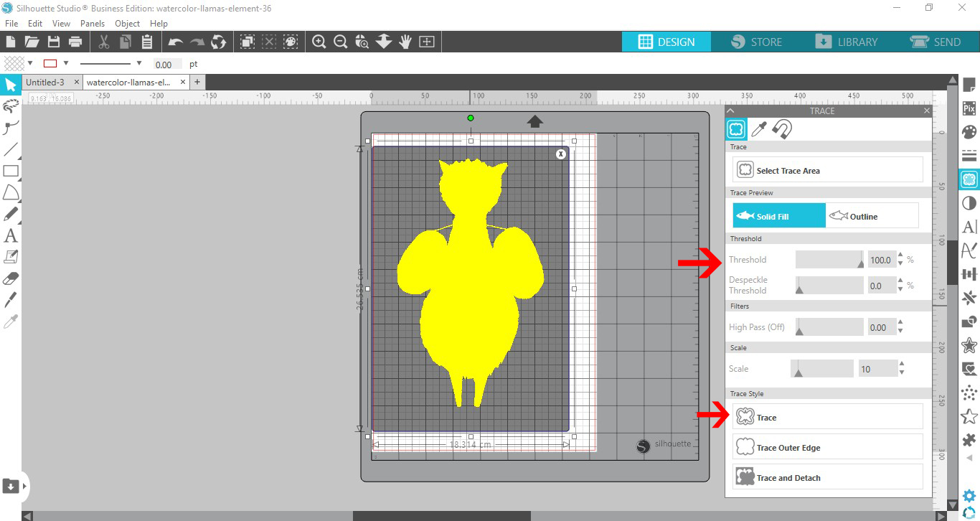Enable Solid Fill trace preview
980x521 pixels.
[779, 215]
